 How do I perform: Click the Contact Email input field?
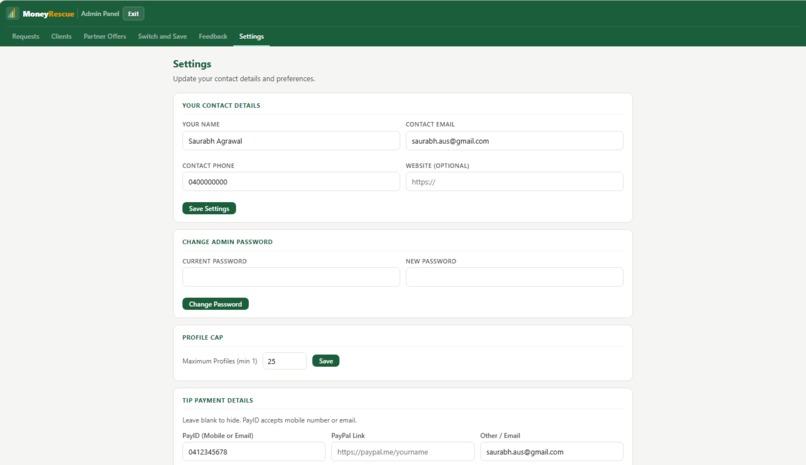click(x=515, y=141)
